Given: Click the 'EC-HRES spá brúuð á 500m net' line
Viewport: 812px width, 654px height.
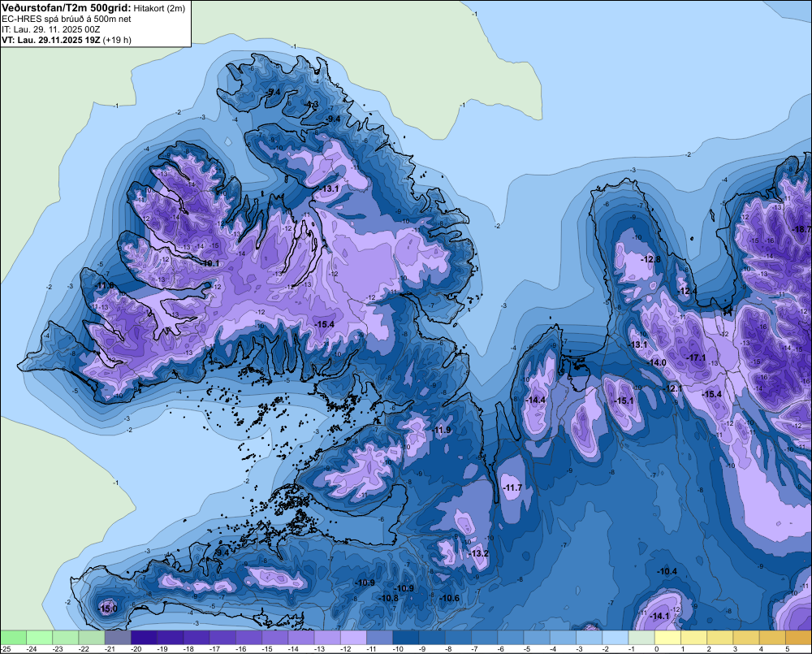Looking at the screenshot, I should pyautogui.click(x=67, y=19).
